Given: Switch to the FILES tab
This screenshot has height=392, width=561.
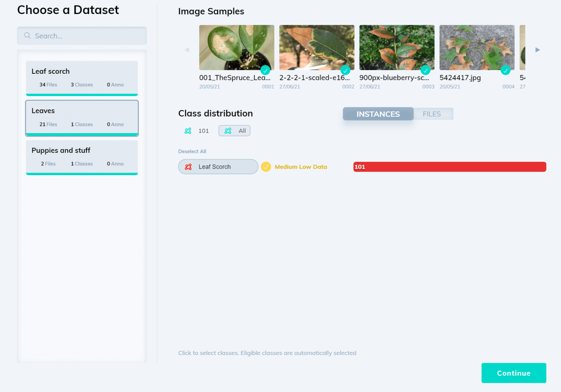Looking at the screenshot, I should click(x=432, y=114).
